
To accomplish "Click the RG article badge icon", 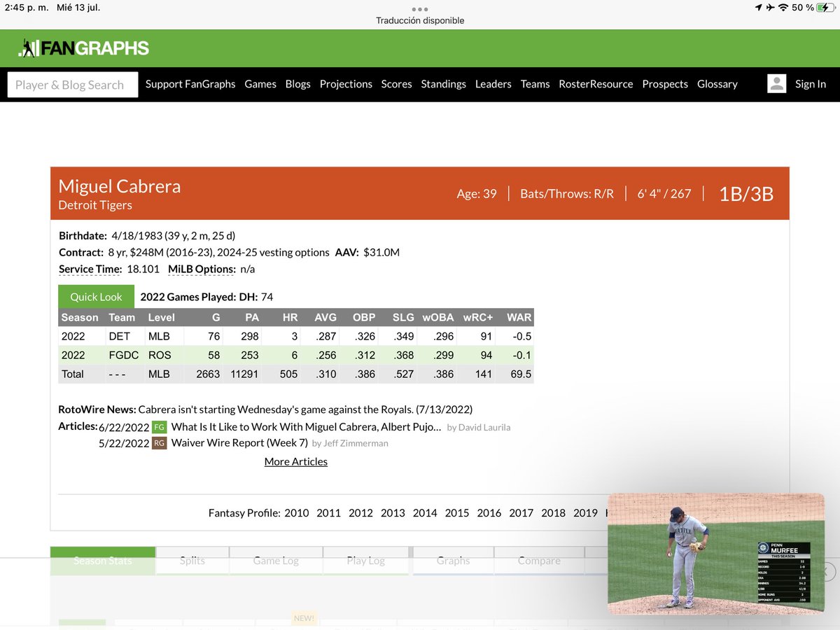I will tap(160, 443).
